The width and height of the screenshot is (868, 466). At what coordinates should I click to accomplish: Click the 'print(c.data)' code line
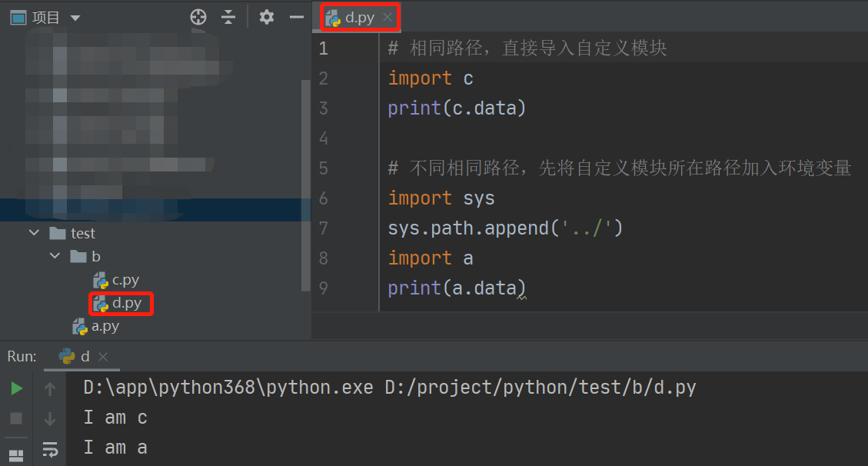coord(457,108)
